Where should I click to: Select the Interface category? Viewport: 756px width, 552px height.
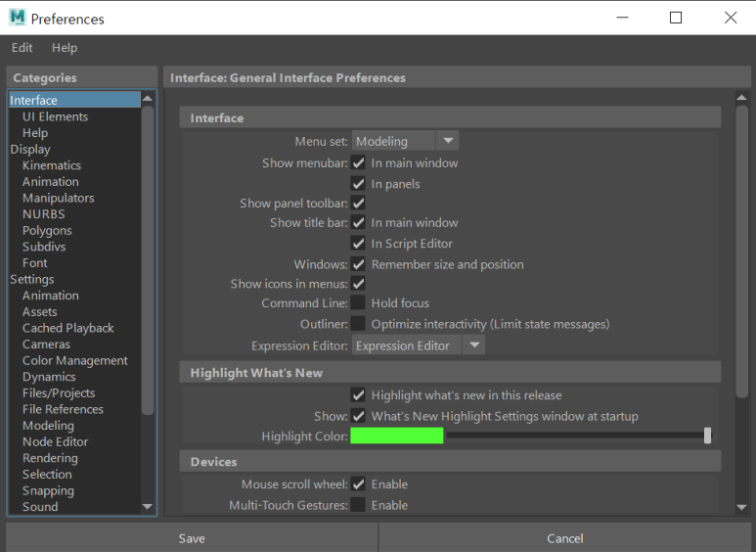pos(74,100)
